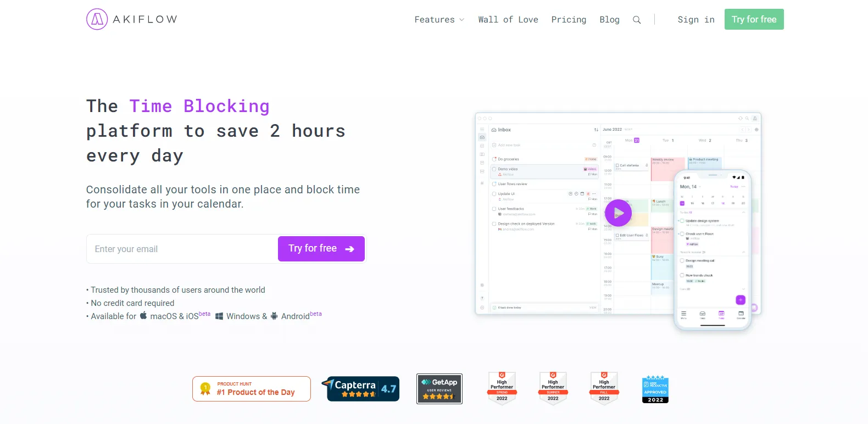
Task: Click the purple Try for free button
Action: [x=321, y=249]
